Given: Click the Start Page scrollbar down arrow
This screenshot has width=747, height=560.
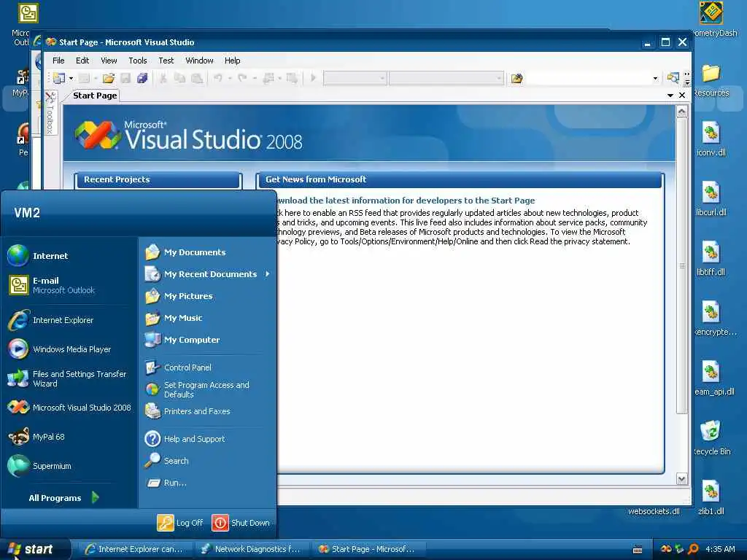Looking at the screenshot, I should click(682, 479).
